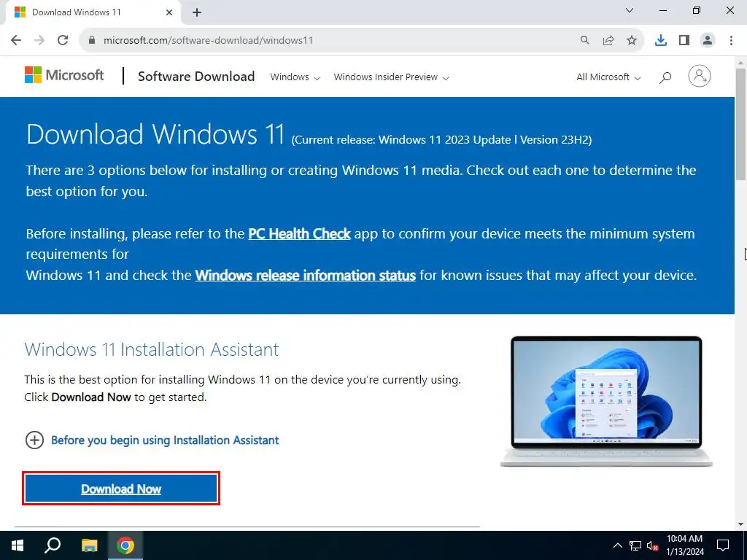Click the browser forward arrow
Screen dimensions: 747x560
(x=39, y=40)
